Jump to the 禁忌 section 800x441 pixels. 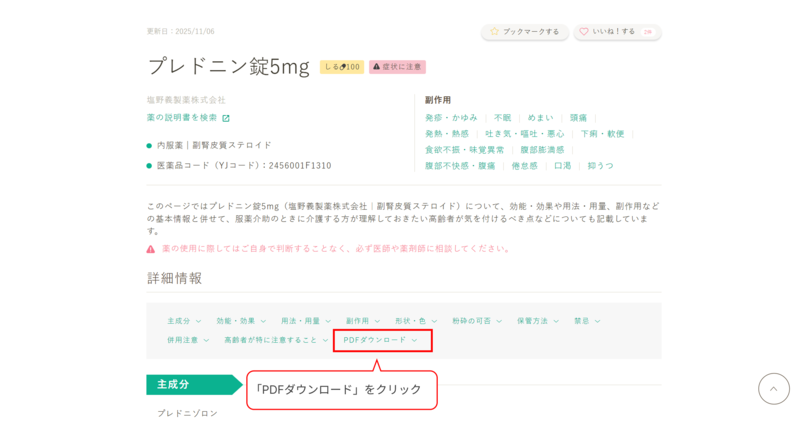click(x=587, y=321)
